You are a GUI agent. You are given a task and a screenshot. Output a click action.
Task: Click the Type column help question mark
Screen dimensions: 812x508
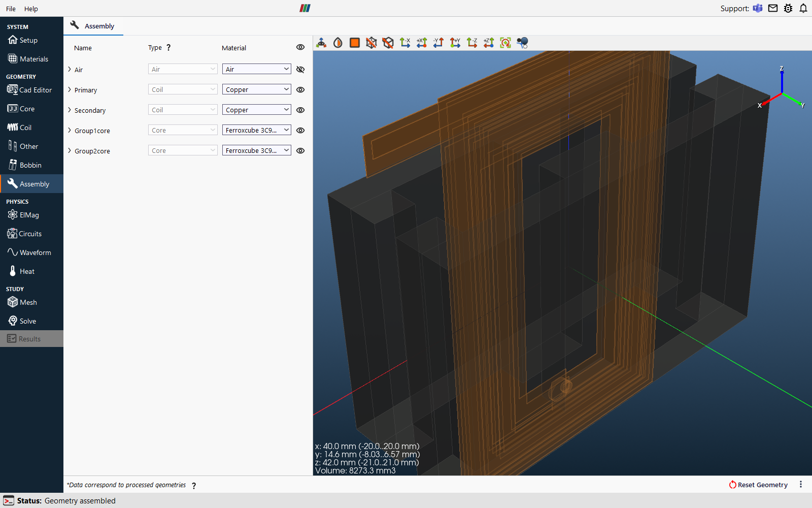click(168, 47)
